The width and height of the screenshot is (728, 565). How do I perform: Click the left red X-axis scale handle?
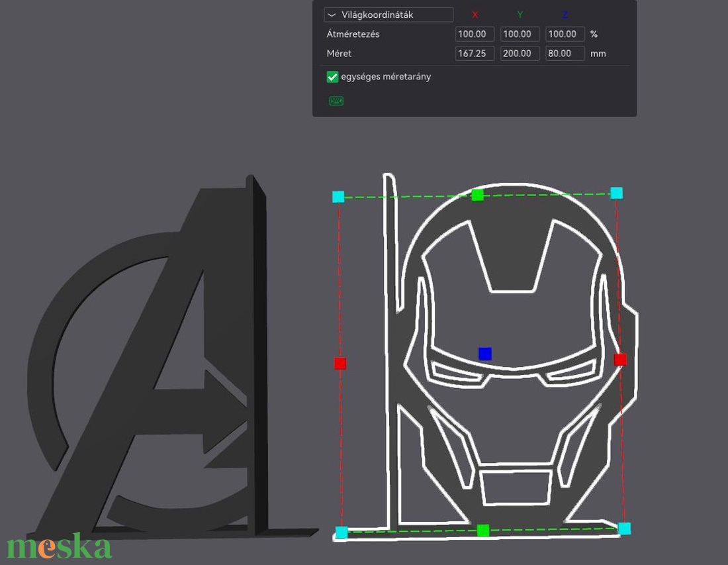pos(340,364)
